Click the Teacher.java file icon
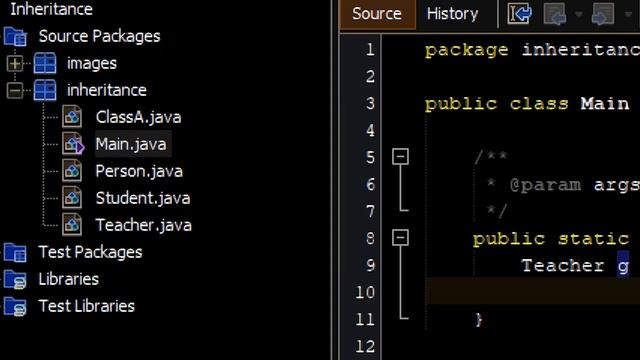This screenshot has height=360, width=640. [x=72, y=225]
